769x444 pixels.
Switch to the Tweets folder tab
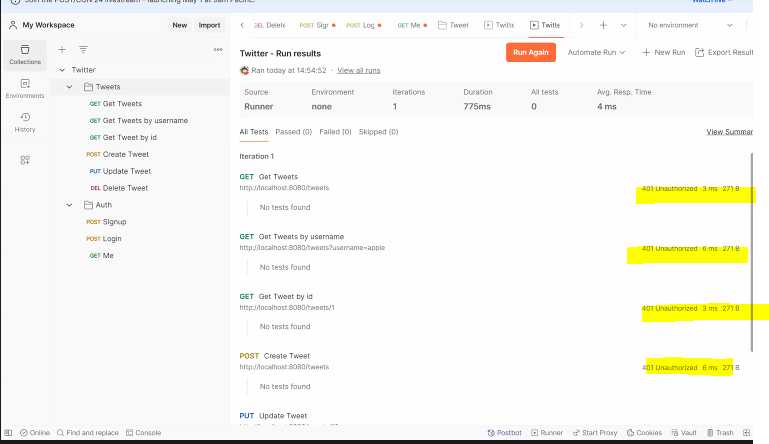click(453, 25)
